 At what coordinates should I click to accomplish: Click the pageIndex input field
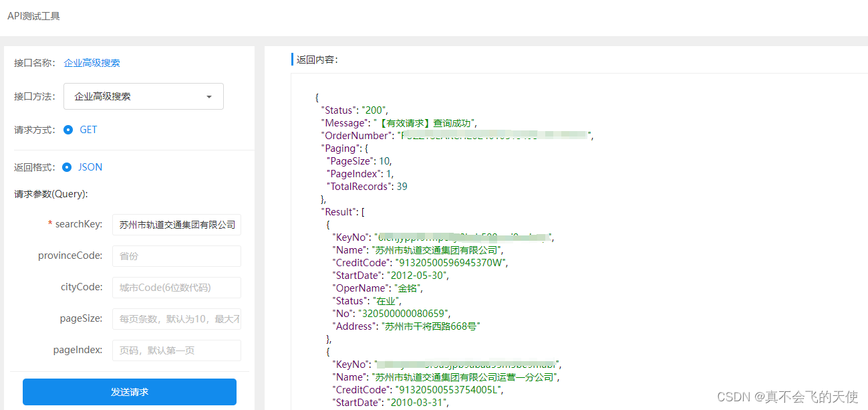pyautogui.click(x=176, y=350)
